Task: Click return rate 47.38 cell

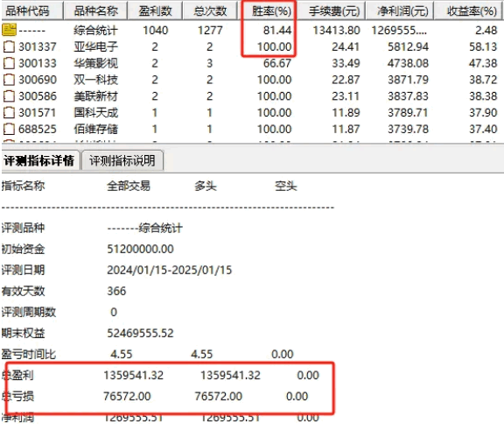Action: point(483,63)
